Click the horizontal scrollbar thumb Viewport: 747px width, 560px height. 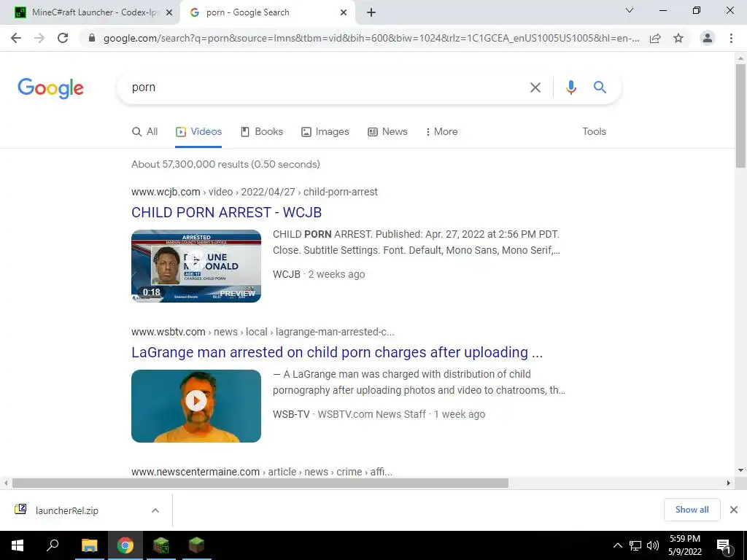tap(260, 483)
